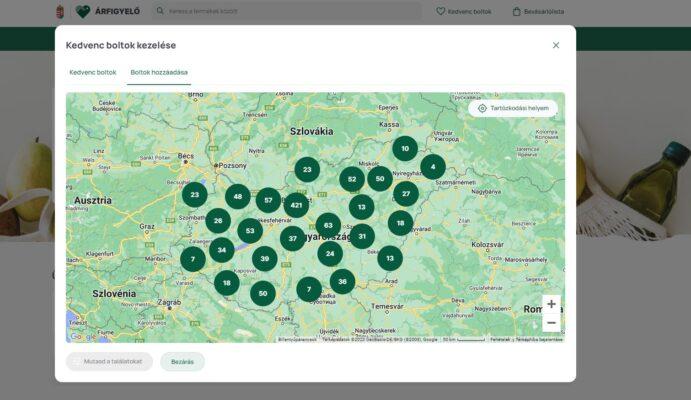Click the cluster marker labeled 36

tap(342, 281)
